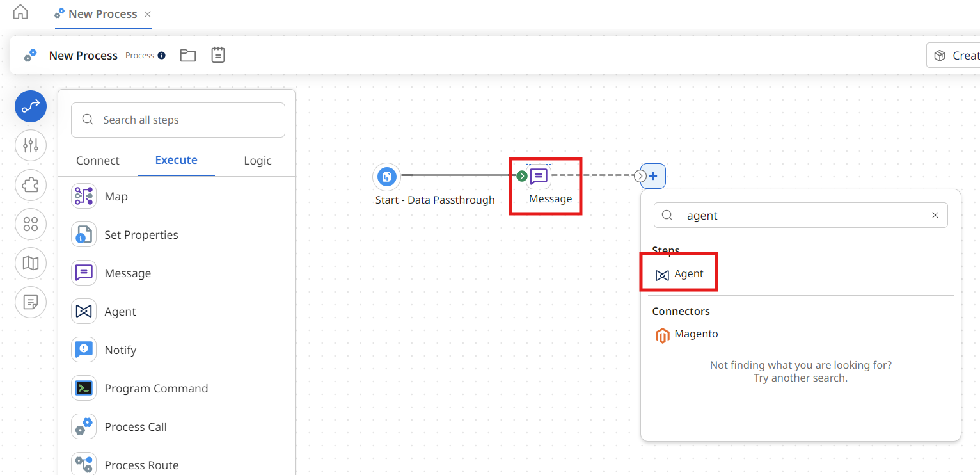Click the Process info badge icon

(x=161, y=56)
